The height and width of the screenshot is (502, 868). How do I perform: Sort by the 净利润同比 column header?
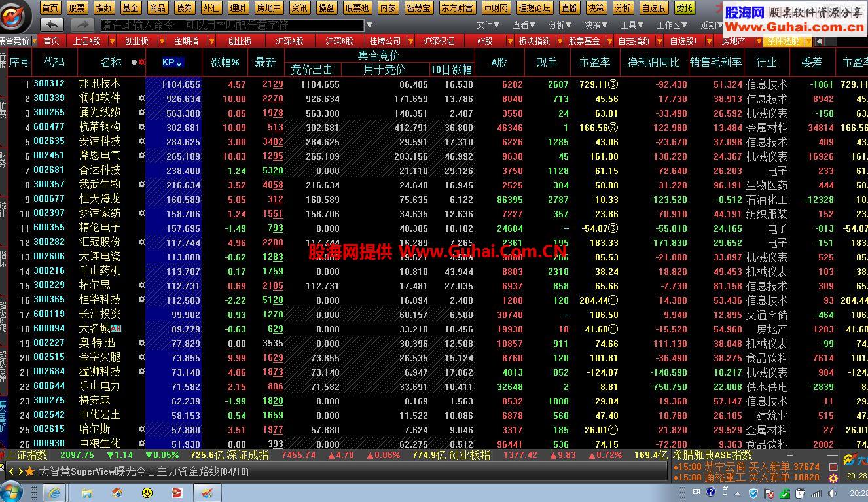(654, 62)
